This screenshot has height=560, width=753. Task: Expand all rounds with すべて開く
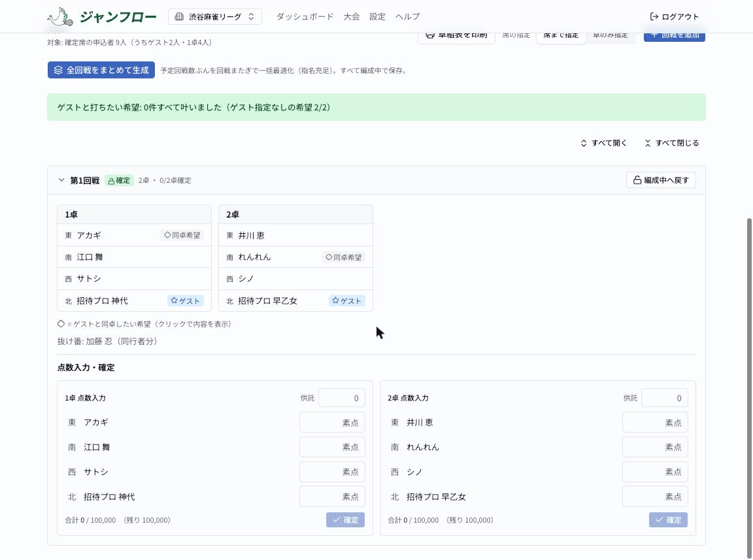tap(604, 143)
